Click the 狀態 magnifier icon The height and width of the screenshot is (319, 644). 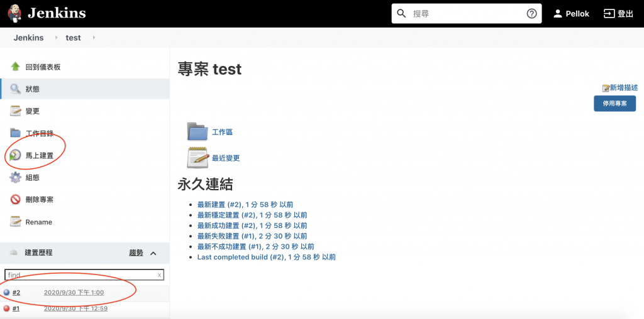point(15,89)
